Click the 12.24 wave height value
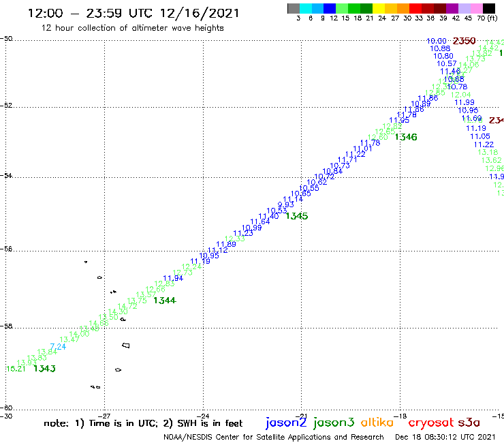The width and height of the screenshot is (504, 443). 191,266
